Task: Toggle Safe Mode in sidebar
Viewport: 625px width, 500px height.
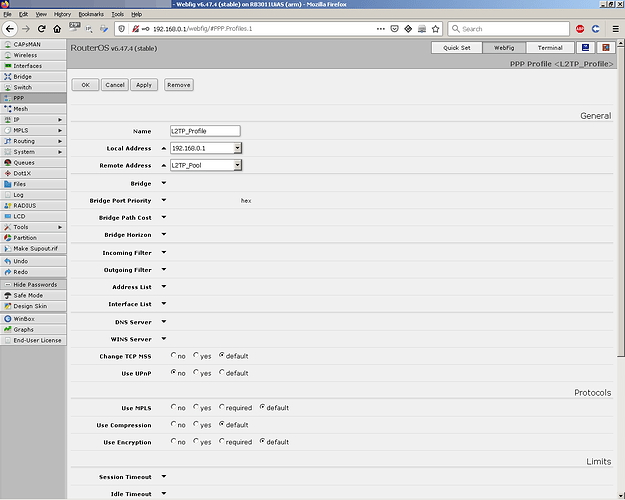Action: click(x=33, y=295)
